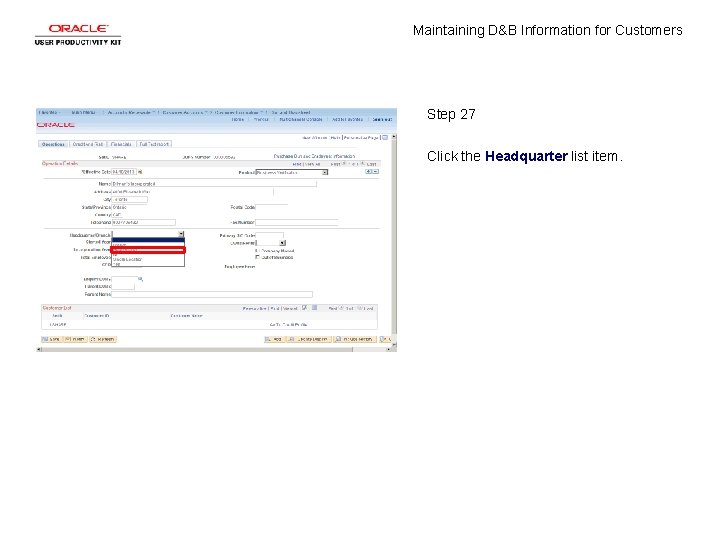Viewport: 720px width, 540px height.
Task: Switch to the Operations tab
Action: click(53, 144)
